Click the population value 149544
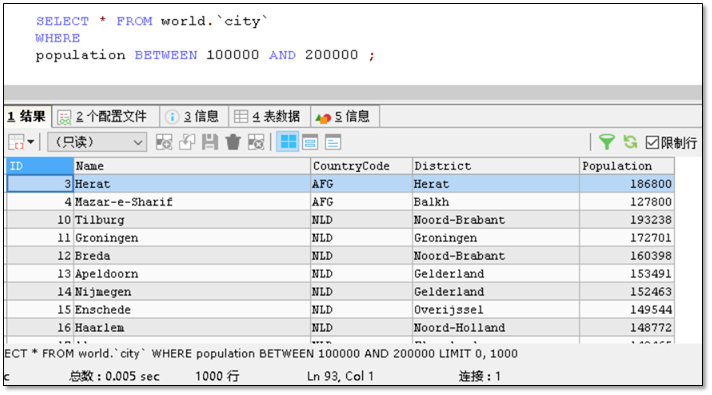Viewport: 712px width, 395px height. (x=627, y=310)
